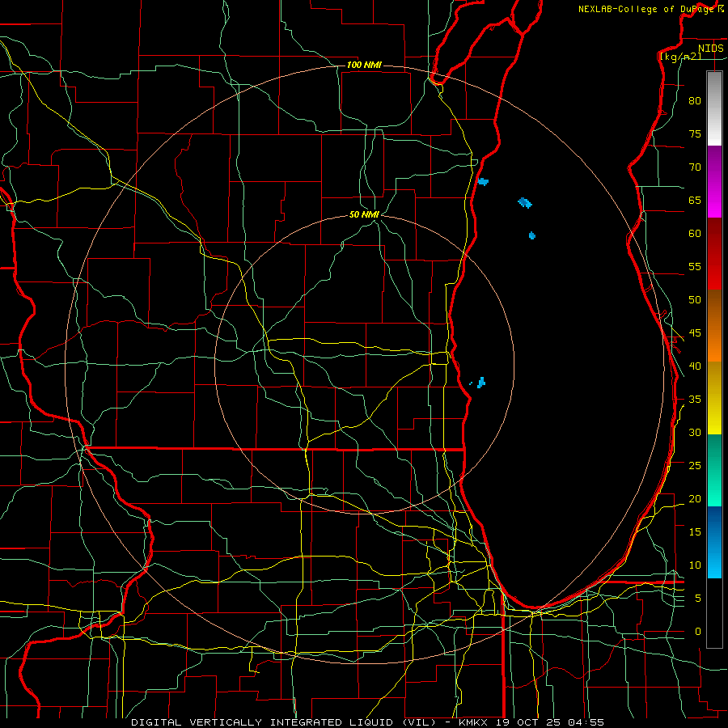Screen dimensions: 728x728
Task: Click the orange-brown segment of the color bar
Action: tap(714, 325)
